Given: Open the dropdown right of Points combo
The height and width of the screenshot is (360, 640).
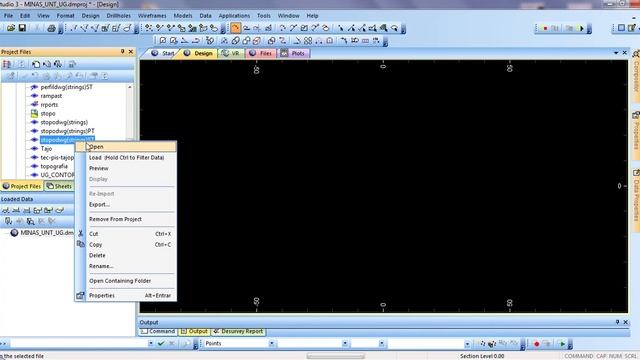Looking at the screenshot, I should click(x=345, y=344).
